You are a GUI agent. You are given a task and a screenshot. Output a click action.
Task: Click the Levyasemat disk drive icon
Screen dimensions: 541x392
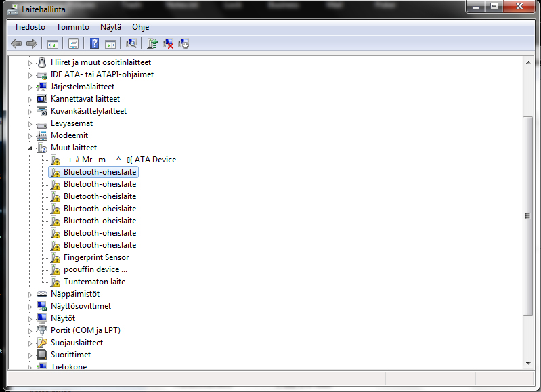point(42,124)
